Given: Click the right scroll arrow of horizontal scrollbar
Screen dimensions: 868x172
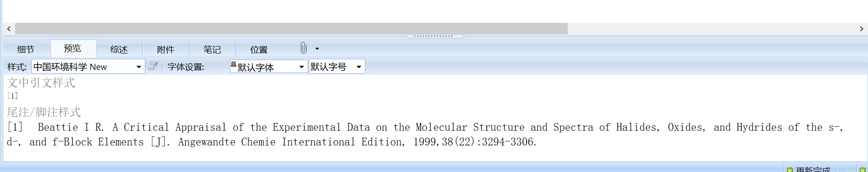Looking at the screenshot, I should click(861, 29).
